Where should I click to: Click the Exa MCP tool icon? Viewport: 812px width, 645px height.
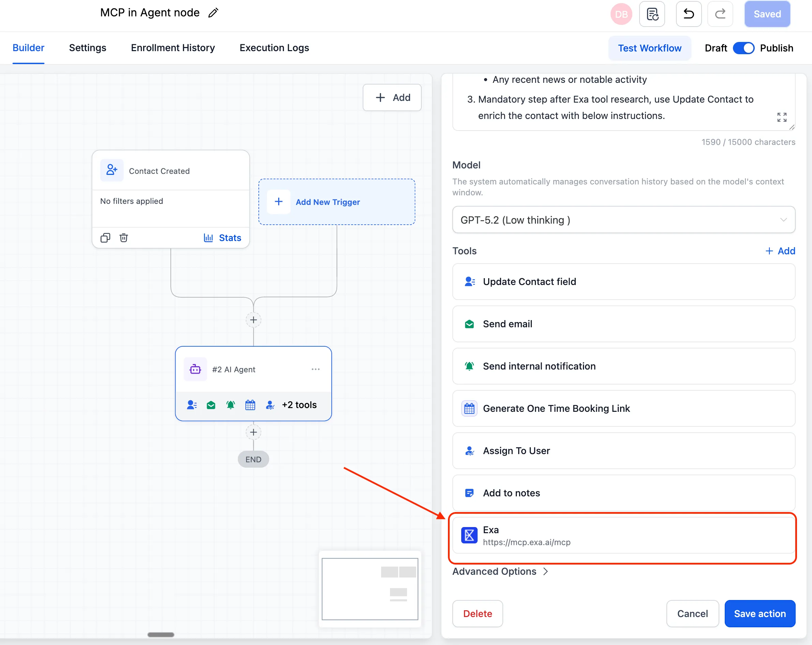[469, 535]
